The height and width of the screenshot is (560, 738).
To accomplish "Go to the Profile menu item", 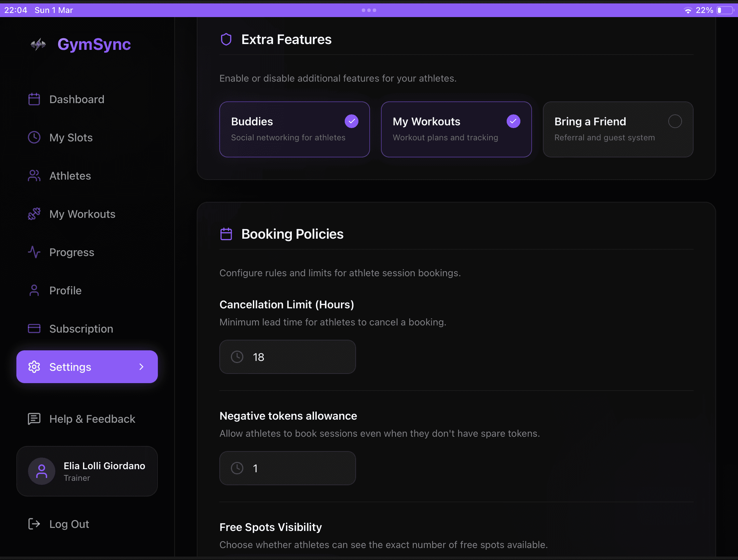I will point(66,291).
